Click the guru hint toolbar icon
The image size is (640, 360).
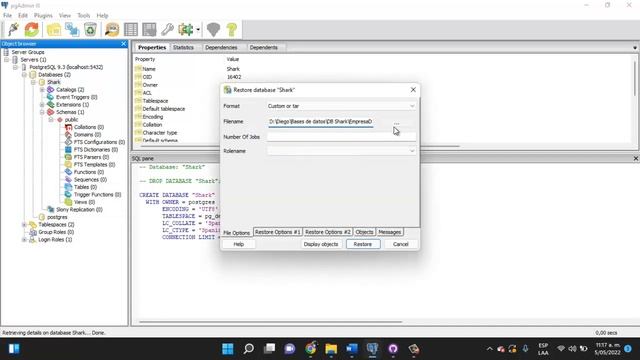213,29
